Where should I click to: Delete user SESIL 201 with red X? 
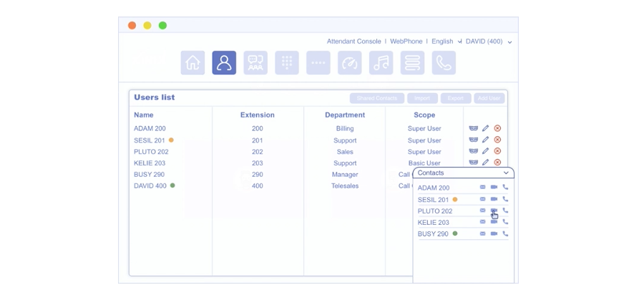click(x=497, y=140)
